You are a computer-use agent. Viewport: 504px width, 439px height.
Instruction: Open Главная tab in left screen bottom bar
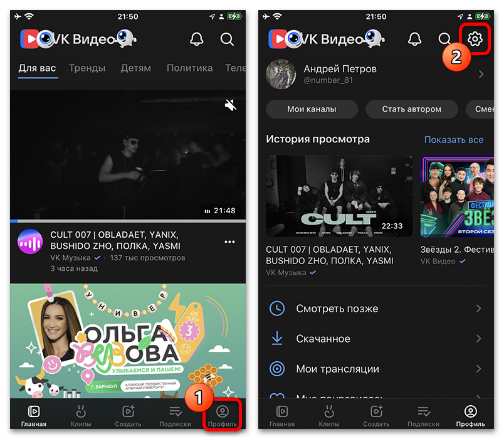[x=34, y=416]
